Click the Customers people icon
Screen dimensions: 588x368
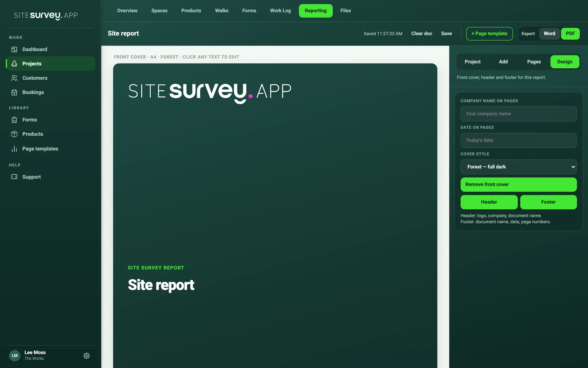coord(14,78)
